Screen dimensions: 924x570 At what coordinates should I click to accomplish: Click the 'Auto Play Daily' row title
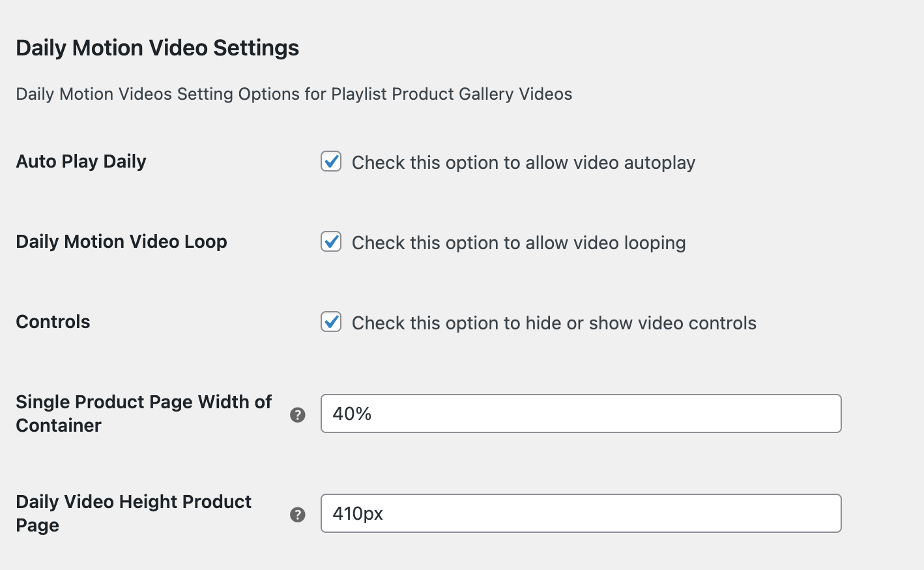tap(81, 161)
